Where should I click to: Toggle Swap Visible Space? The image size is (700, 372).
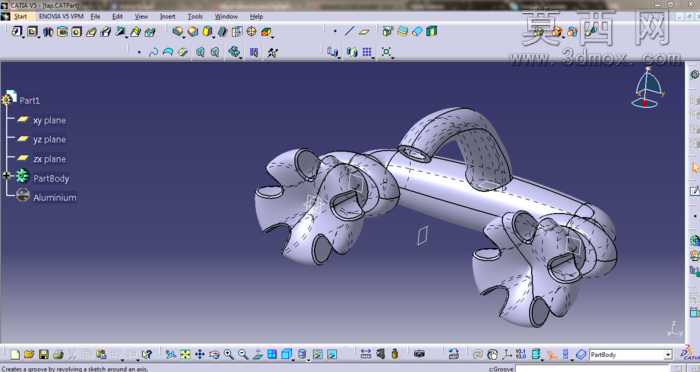tap(332, 355)
